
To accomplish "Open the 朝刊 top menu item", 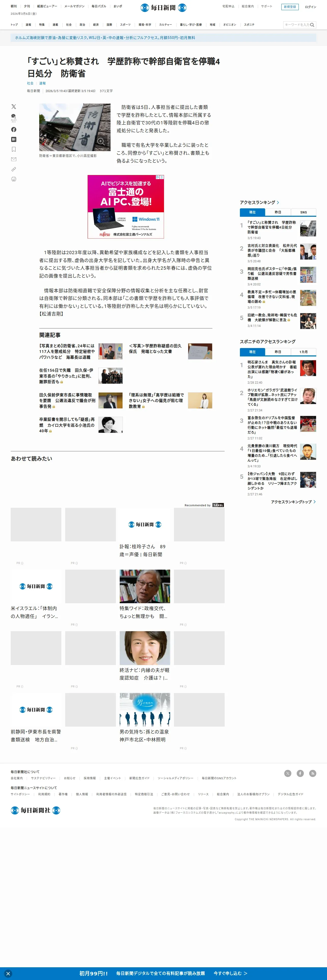I will coord(14,6).
